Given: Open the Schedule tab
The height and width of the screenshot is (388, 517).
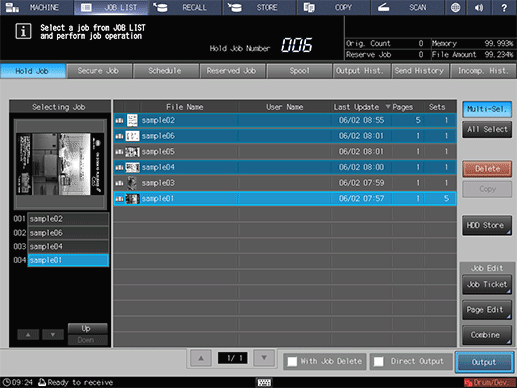Looking at the screenshot, I should coord(165,71).
